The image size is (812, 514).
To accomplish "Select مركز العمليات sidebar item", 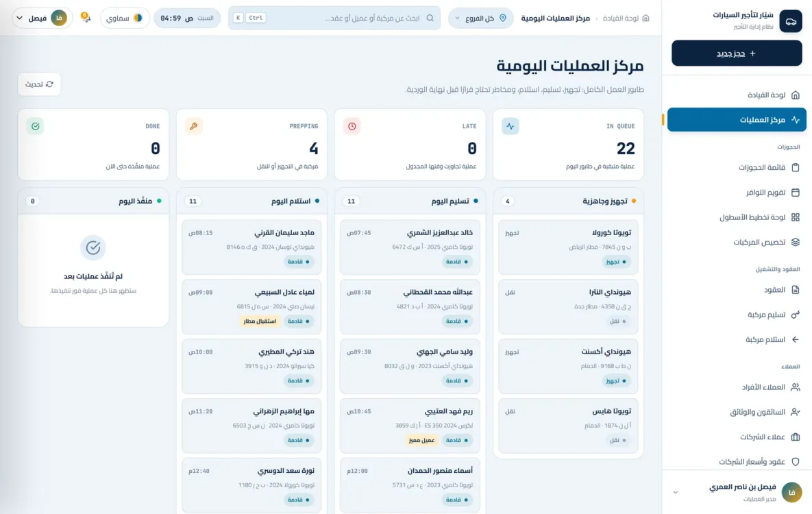I will [x=737, y=120].
